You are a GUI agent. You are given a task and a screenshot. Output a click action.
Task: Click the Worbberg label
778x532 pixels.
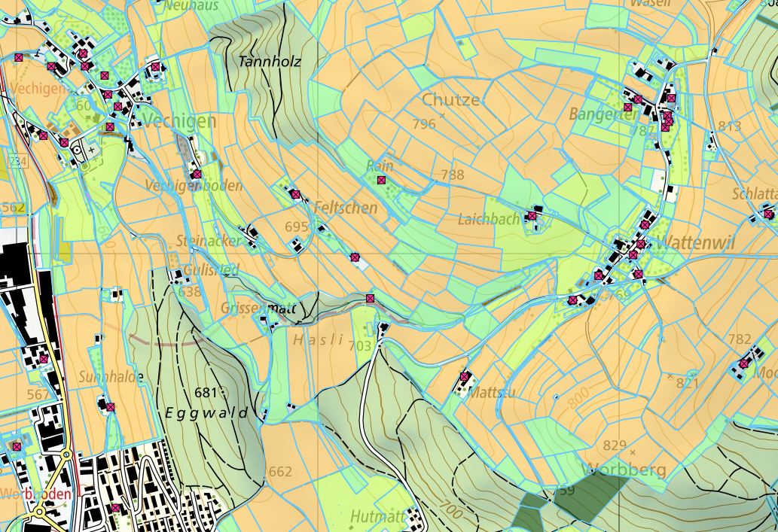624,470
